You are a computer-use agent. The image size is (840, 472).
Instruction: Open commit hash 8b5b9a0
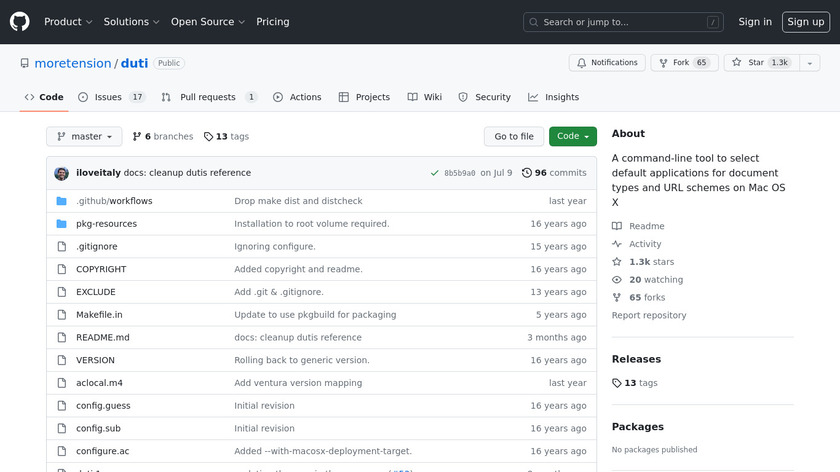(460, 173)
